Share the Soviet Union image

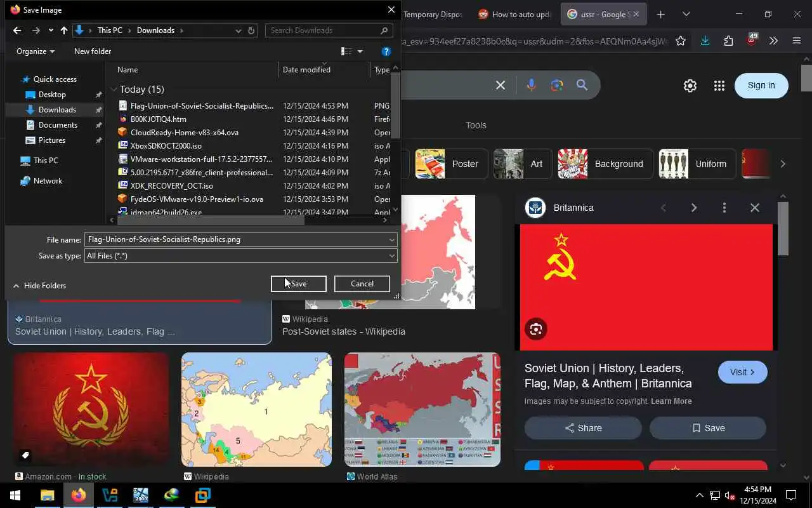583,428
